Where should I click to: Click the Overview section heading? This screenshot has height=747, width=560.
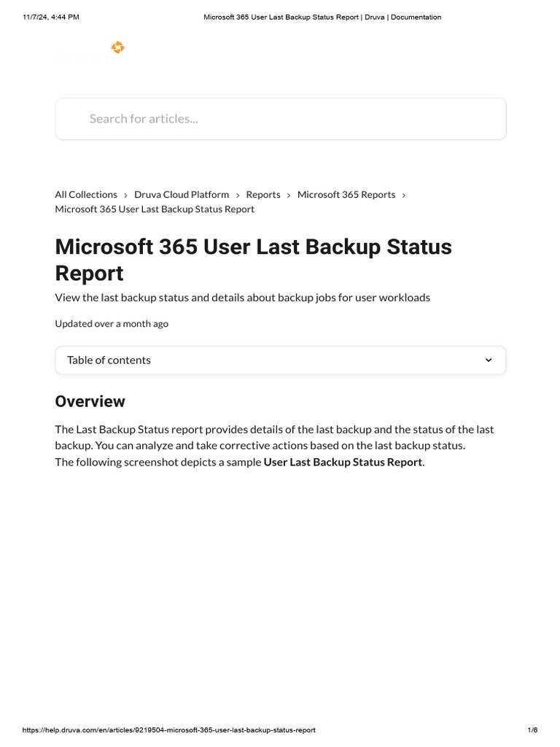90,402
